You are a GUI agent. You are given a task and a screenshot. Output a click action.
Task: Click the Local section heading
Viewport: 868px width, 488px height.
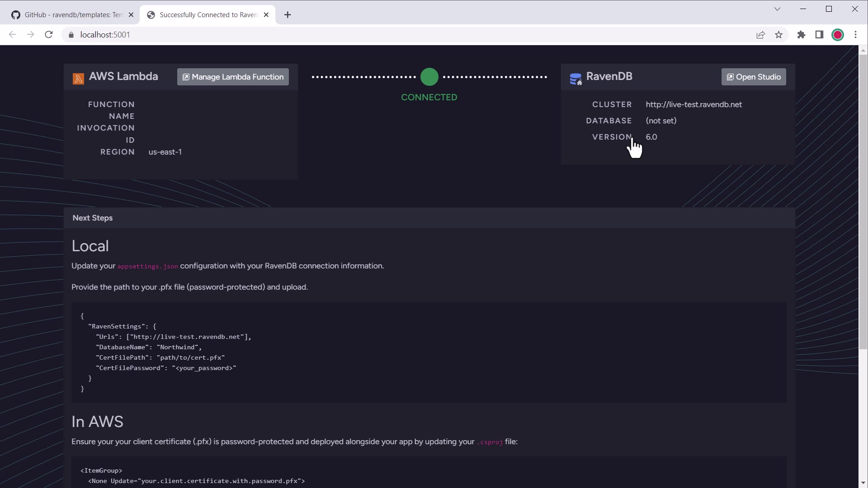90,246
